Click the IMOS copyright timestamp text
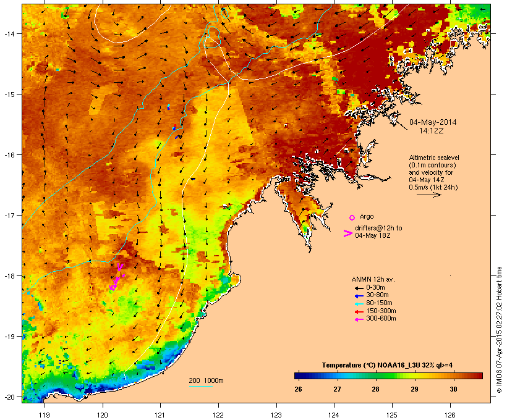Viewport: 507px width, 420px height. [x=499, y=330]
